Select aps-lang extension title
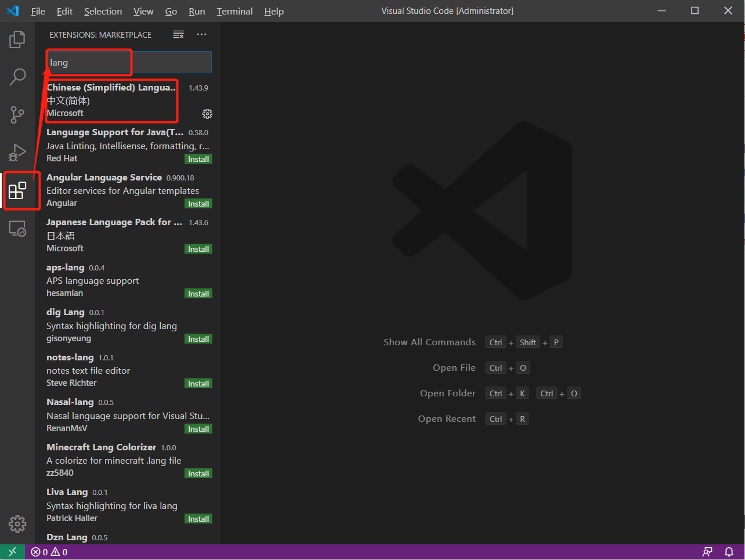The height and width of the screenshot is (560, 745). [66, 268]
